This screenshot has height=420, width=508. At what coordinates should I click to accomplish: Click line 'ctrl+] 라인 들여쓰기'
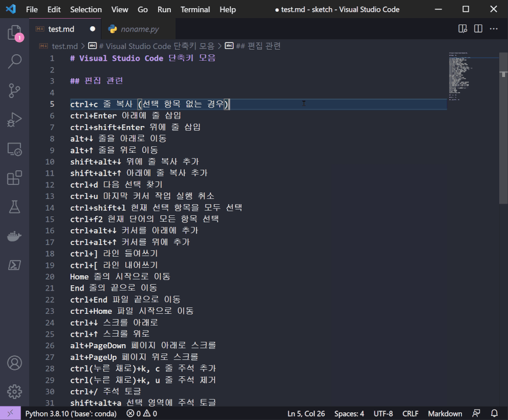coord(114,253)
